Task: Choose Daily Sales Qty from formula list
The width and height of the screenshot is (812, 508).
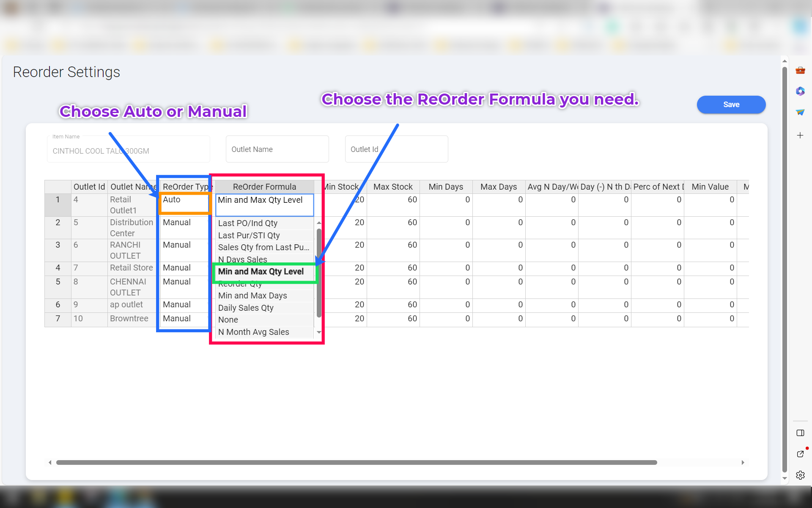Action: tap(246, 308)
